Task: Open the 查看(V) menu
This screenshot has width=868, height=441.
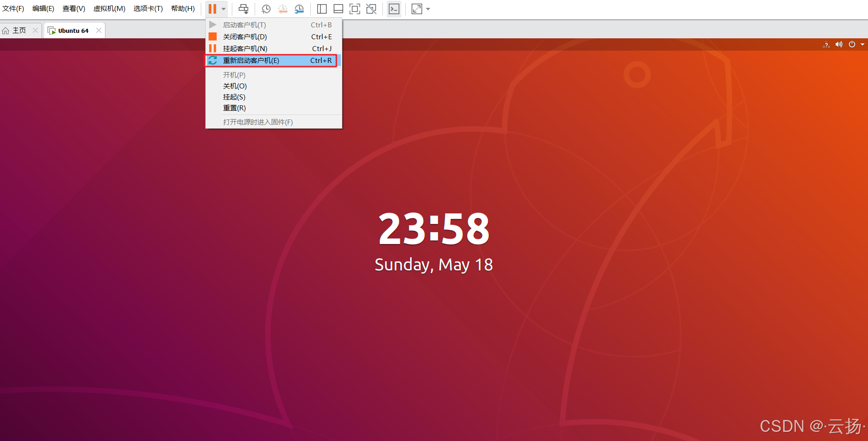Action: click(74, 9)
